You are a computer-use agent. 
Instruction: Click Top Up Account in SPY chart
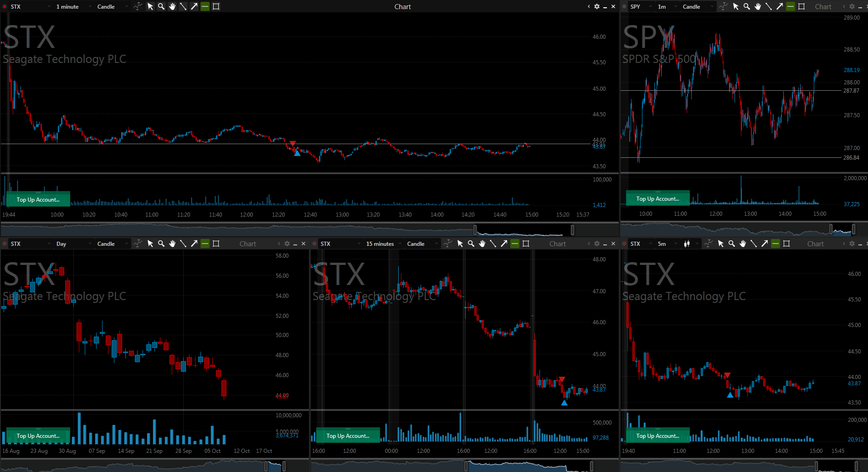[657, 198]
